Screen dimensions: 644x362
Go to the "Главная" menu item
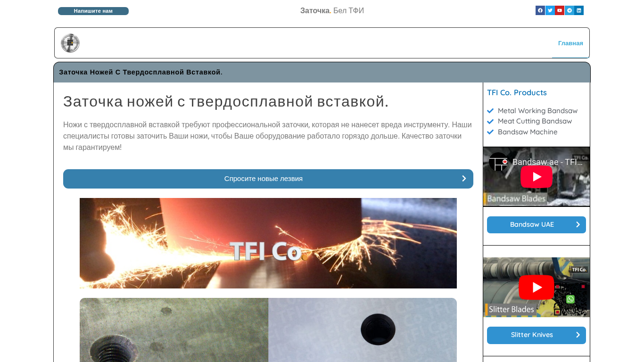tap(570, 43)
